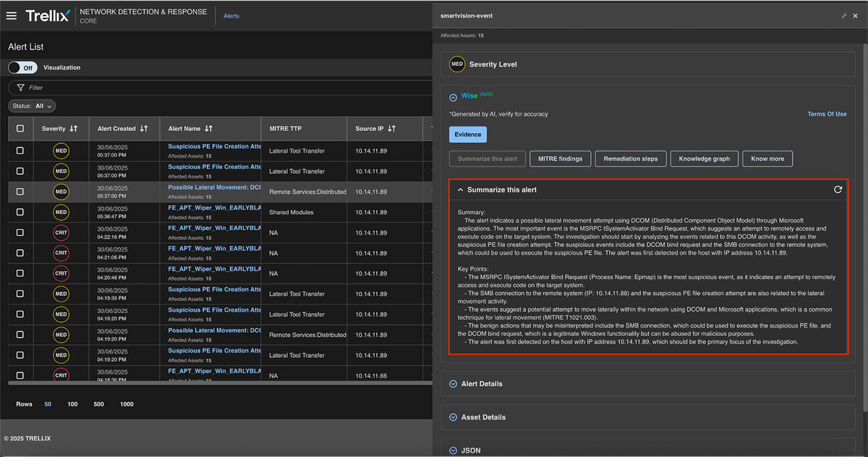The width and height of the screenshot is (868, 457).
Task: Open the Status: All dropdown
Action: click(x=32, y=106)
